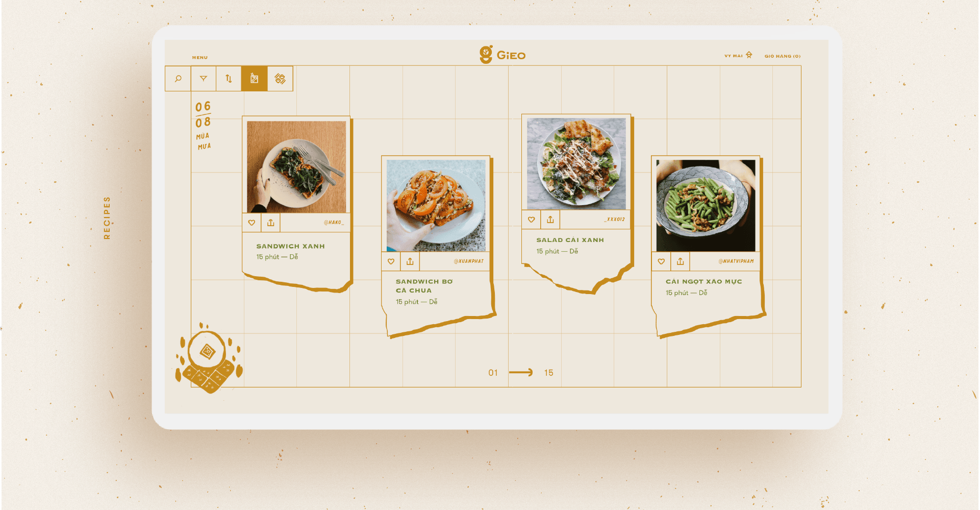
Task: Click the sort arrows icon
Action: tap(229, 79)
